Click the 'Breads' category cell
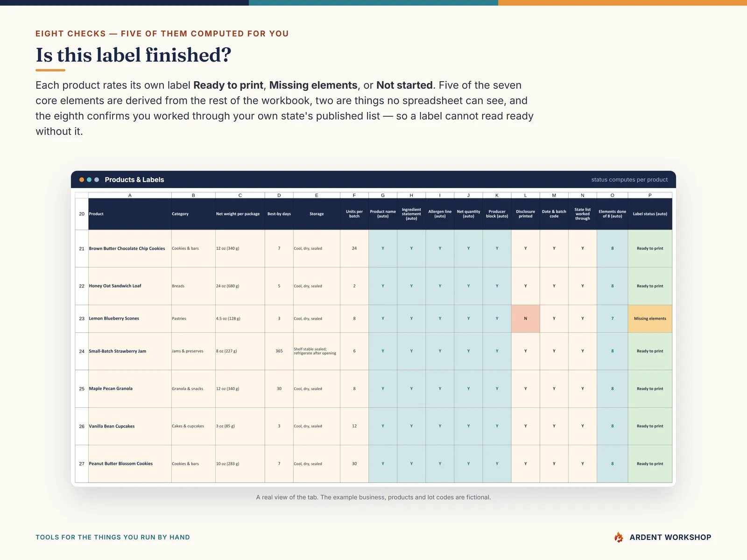 point(193,286)
